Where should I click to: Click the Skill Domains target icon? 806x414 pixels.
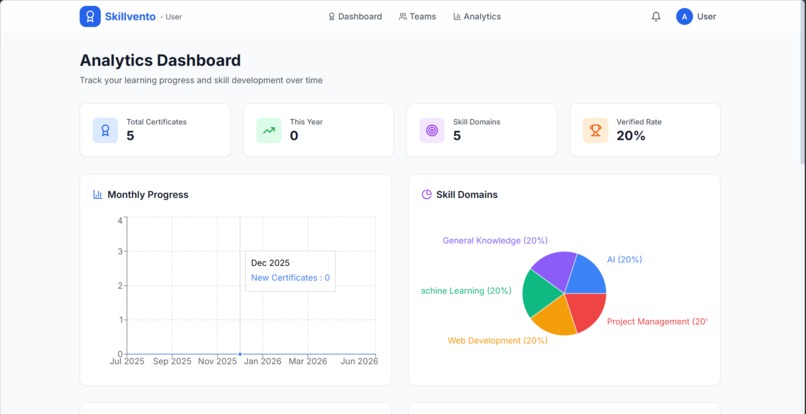click(432, 130)
